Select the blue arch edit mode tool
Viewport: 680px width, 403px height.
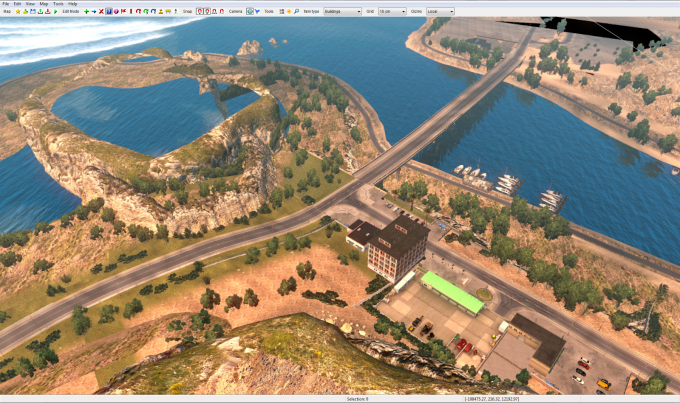(153, 11)
